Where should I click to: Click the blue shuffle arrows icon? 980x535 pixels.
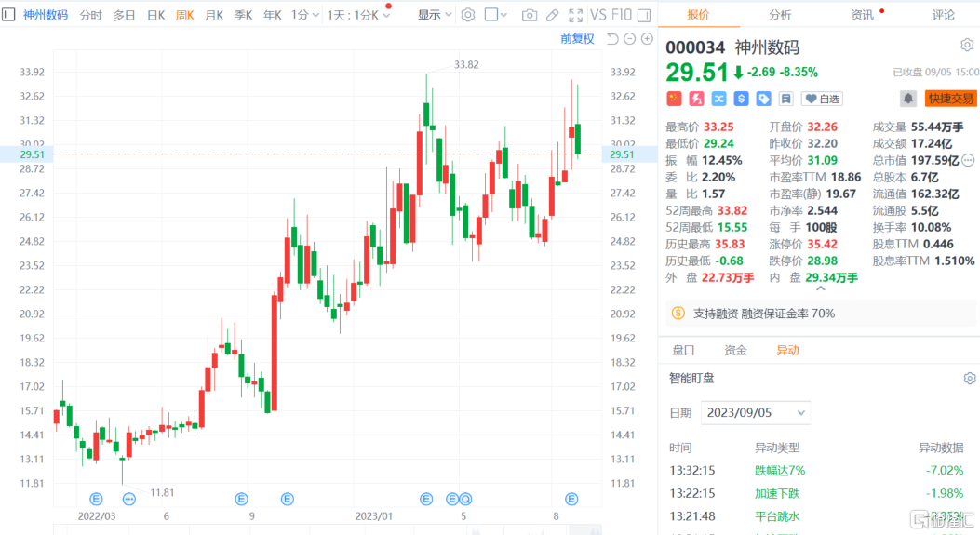coord(718,99)
